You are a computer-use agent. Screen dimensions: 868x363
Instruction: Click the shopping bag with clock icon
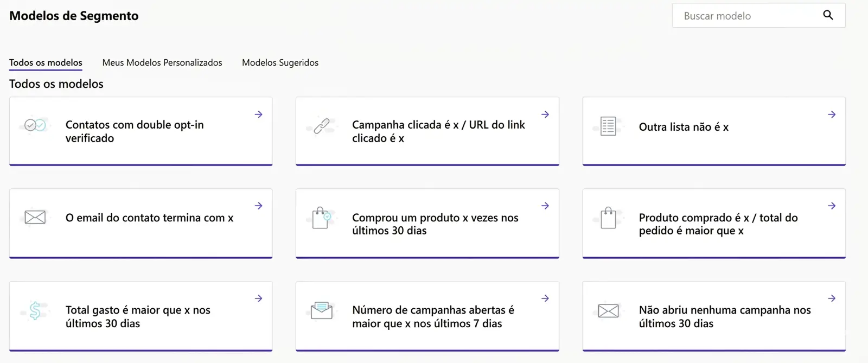pos(321,218)
